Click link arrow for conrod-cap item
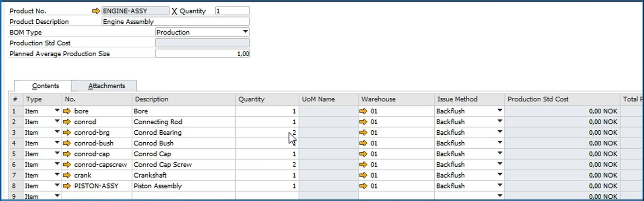Screen dimensions: 644x201 pos(67,154)
